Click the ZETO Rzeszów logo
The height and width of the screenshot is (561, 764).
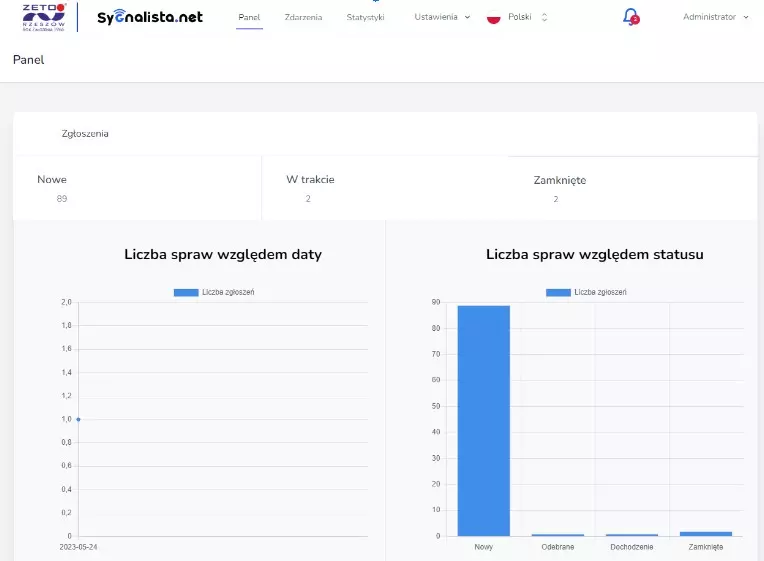44,16
